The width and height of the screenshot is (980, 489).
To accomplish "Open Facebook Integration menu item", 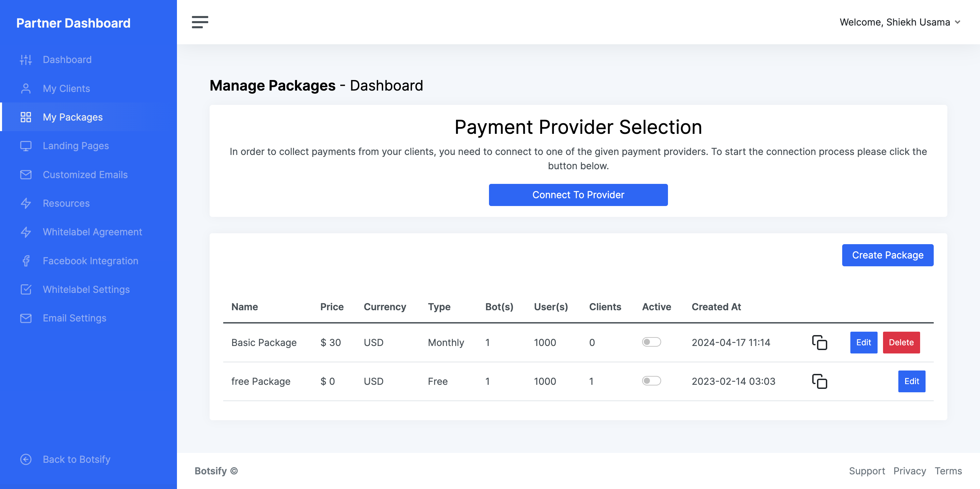I will [88, 261].
